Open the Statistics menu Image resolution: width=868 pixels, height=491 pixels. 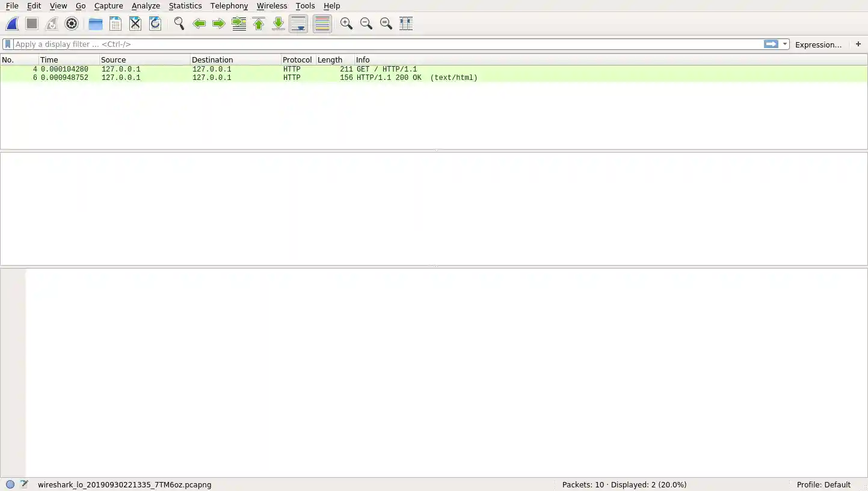tap(185, 5)
